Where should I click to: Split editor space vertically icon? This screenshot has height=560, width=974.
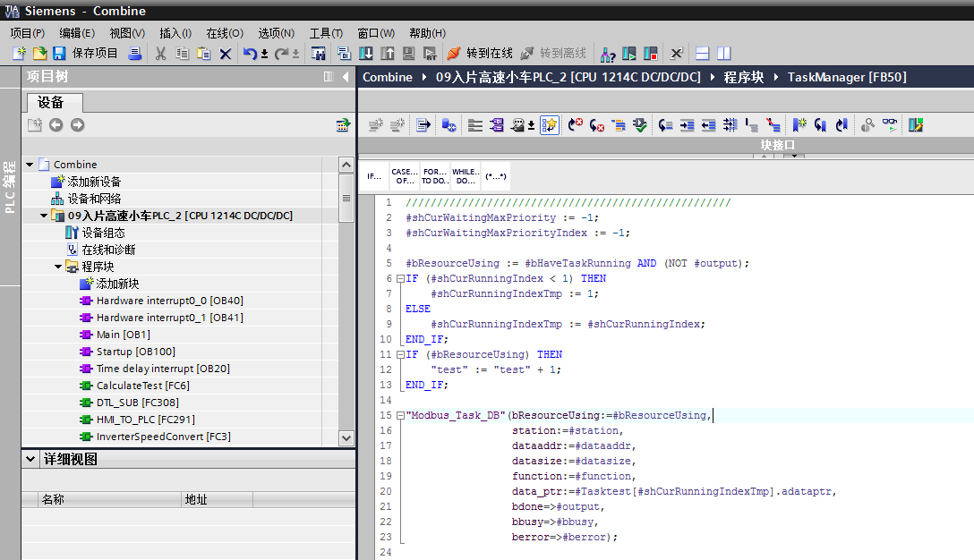coord(723,54)
